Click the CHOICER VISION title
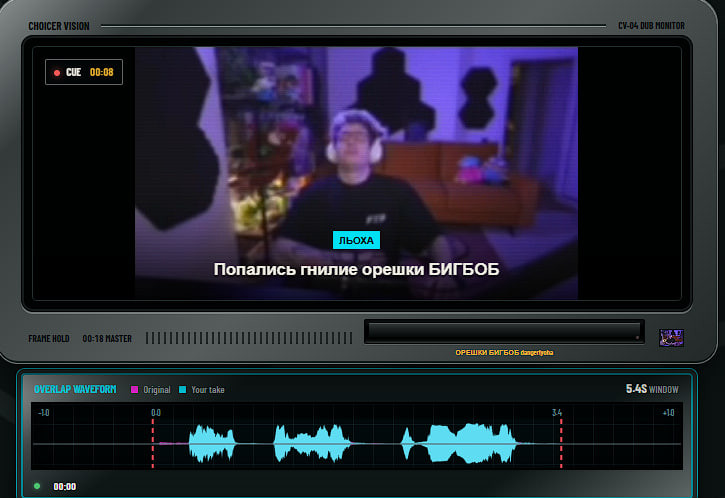Viewport: 725px width, 498px height. click(59, 26)
